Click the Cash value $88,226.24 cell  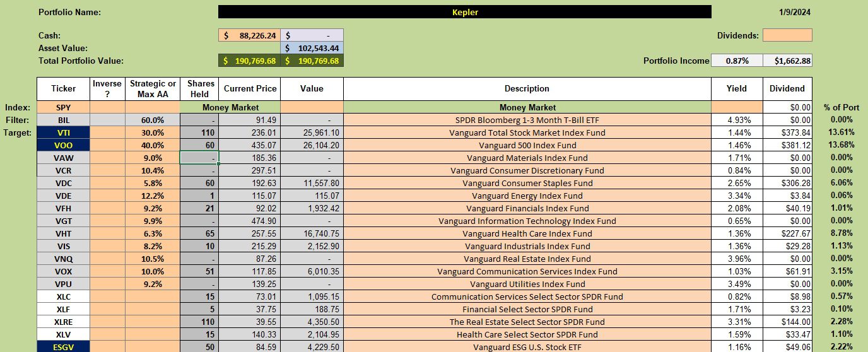coord(249,35)
